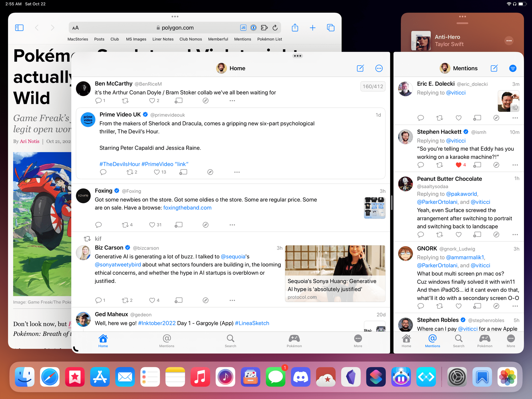Like the Foxing tweet

click(152, 225)
